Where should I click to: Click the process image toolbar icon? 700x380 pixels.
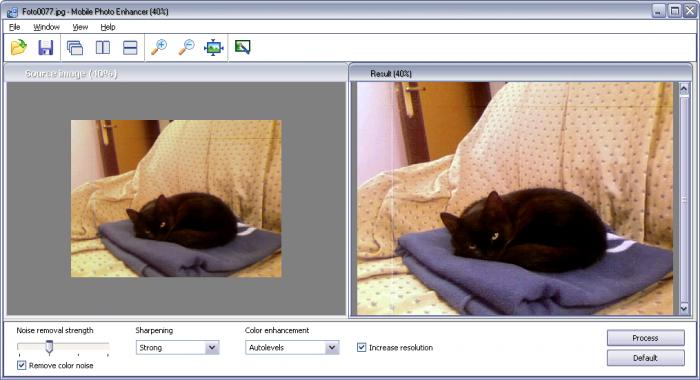tap(242, 47)
